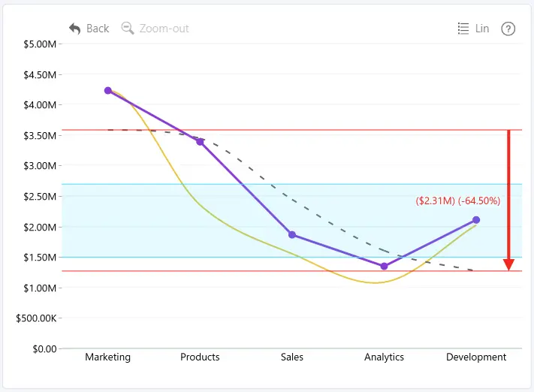
Task: Click the Zoom-out label text
Action: (164, 29)
